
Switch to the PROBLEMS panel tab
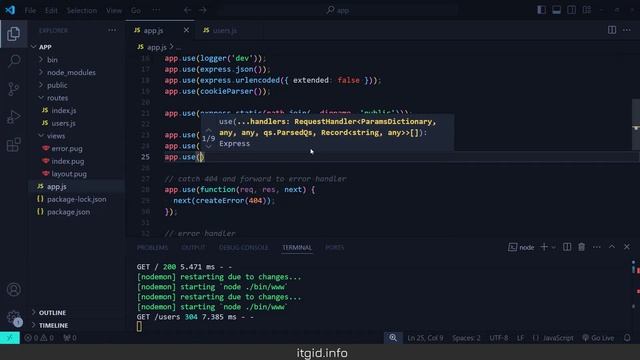[x=152, y=247]
